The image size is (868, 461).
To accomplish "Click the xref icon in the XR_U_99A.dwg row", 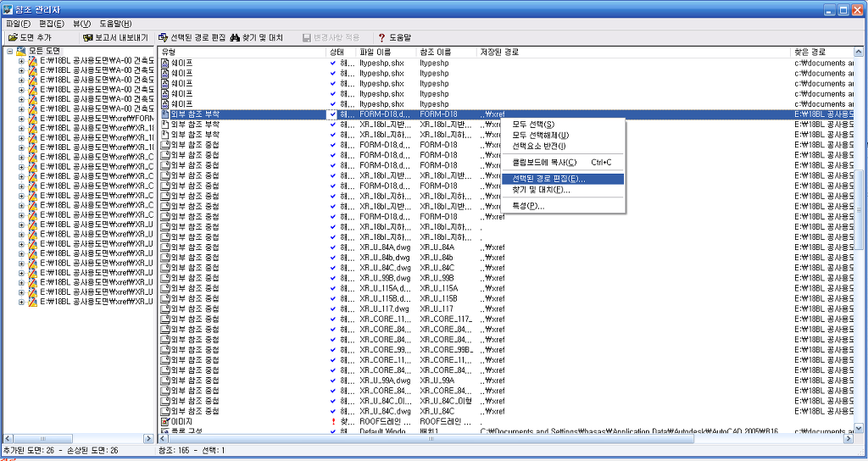I will (165, 380).
